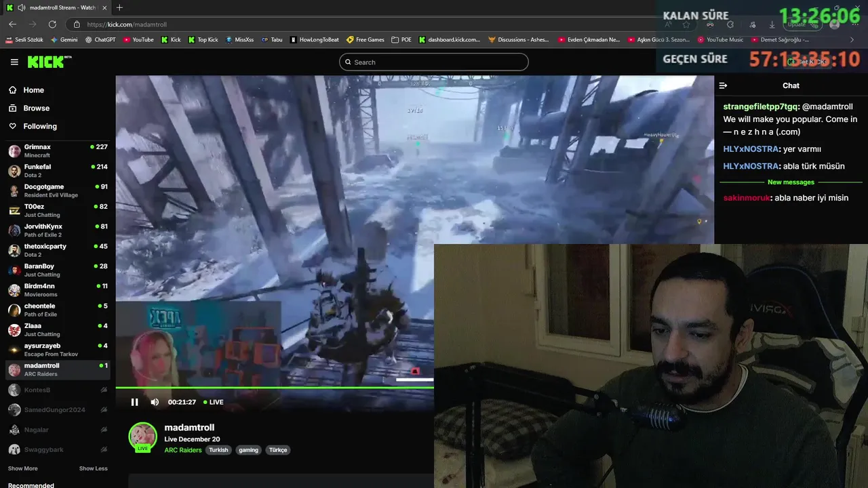868x488 pixels.
Task: Select madamtroll in sidebar list
Action: tap(57, 369)
